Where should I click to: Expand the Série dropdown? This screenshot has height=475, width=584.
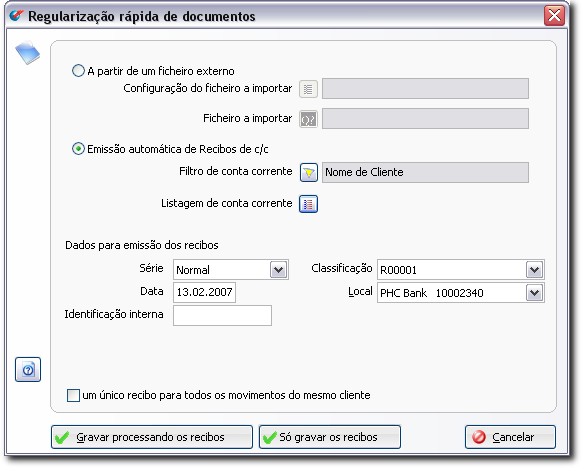279,270
